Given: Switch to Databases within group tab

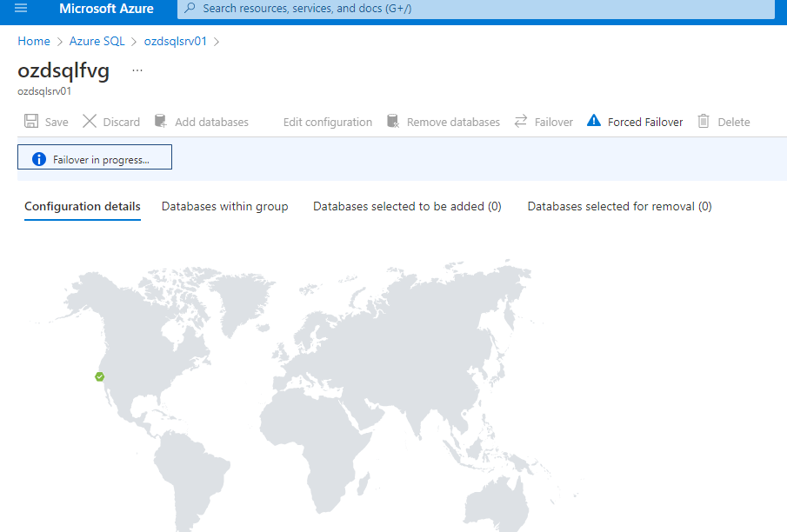Looking at the screenshot, I should [x=225, y=206].
